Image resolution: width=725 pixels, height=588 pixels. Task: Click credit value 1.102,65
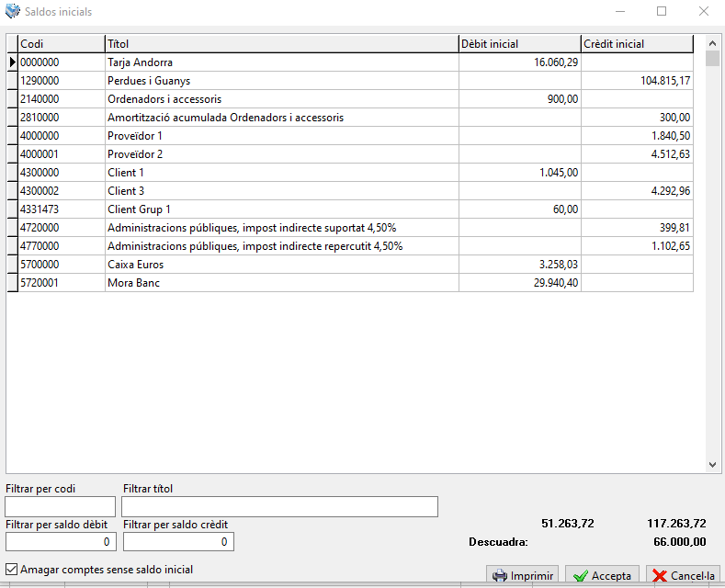point(671,246)
